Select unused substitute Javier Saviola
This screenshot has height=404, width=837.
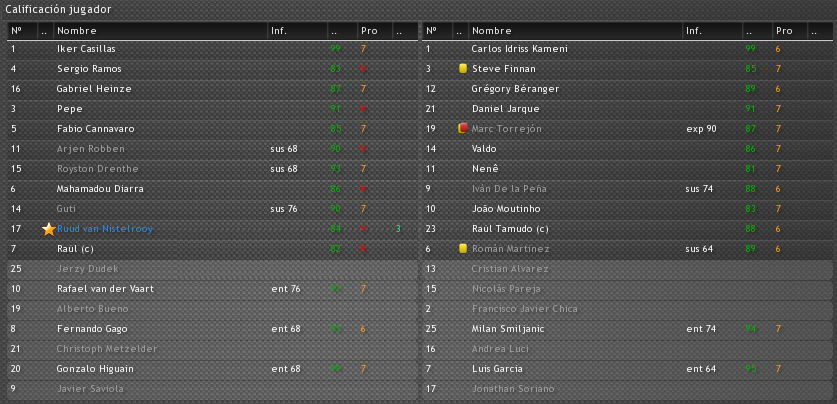point(212,389)
